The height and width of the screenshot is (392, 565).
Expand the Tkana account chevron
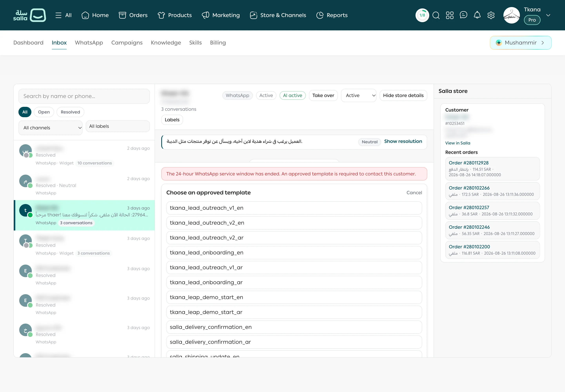(x=548, y=15)
